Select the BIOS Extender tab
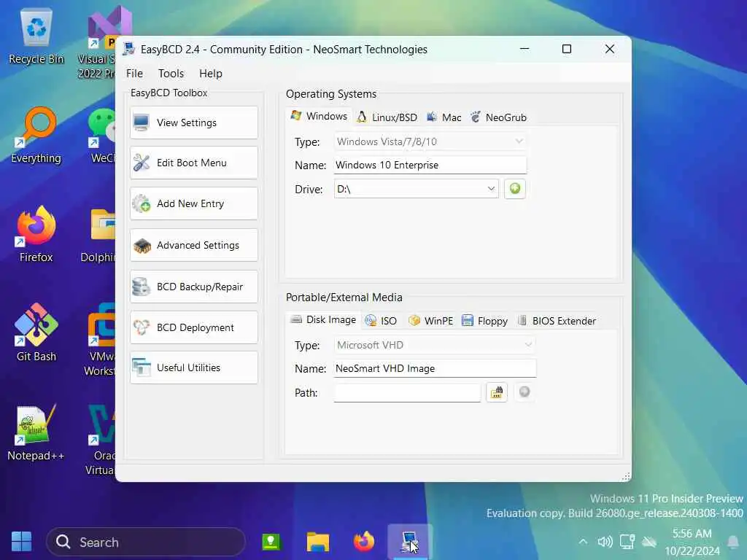747x560 pixels. [x=557, y=321]
